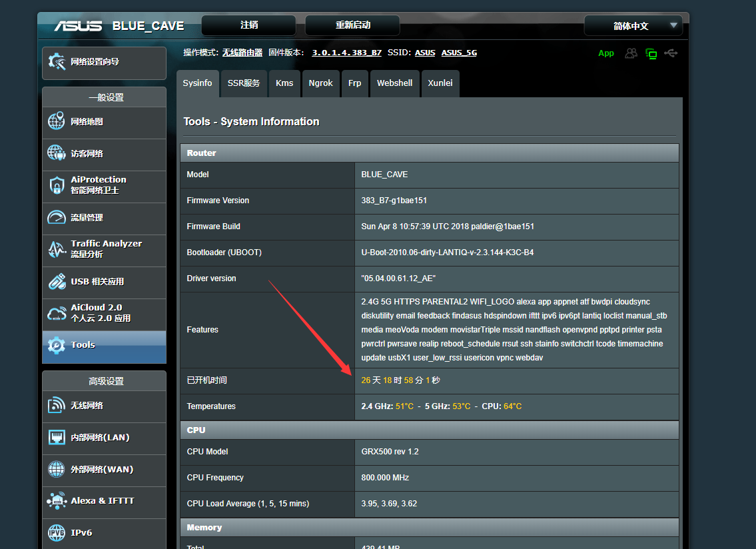756x549 pixels.
Task: Select 无线网络 menu label
Action: click(x=87, y=405)
